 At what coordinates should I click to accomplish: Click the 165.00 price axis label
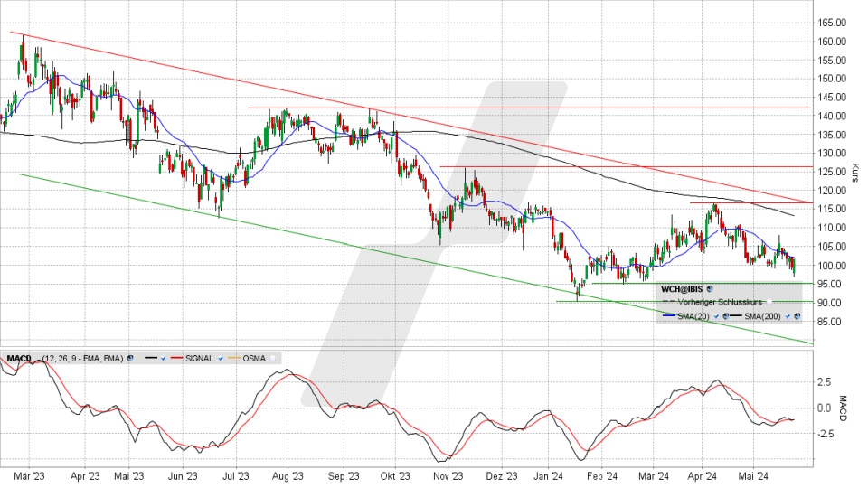832,23
